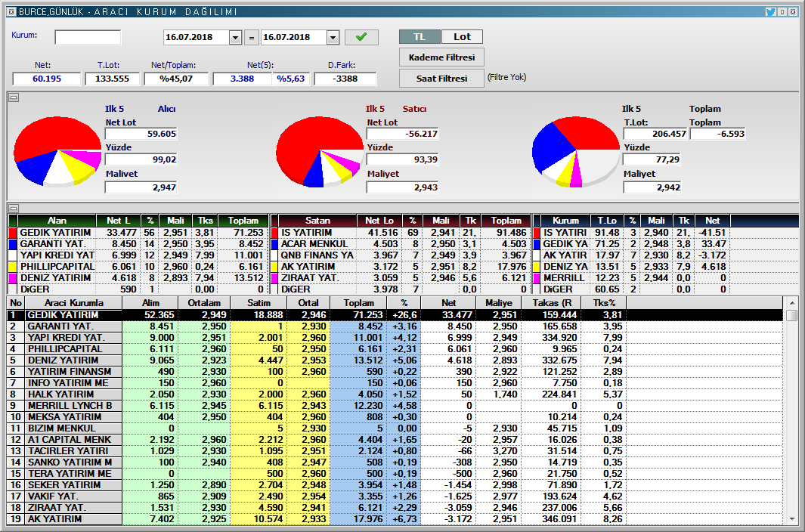Click the red swatch beside GEDIK YATIRIM
Viewport: 805px width, 532px height.
(13, 233)
